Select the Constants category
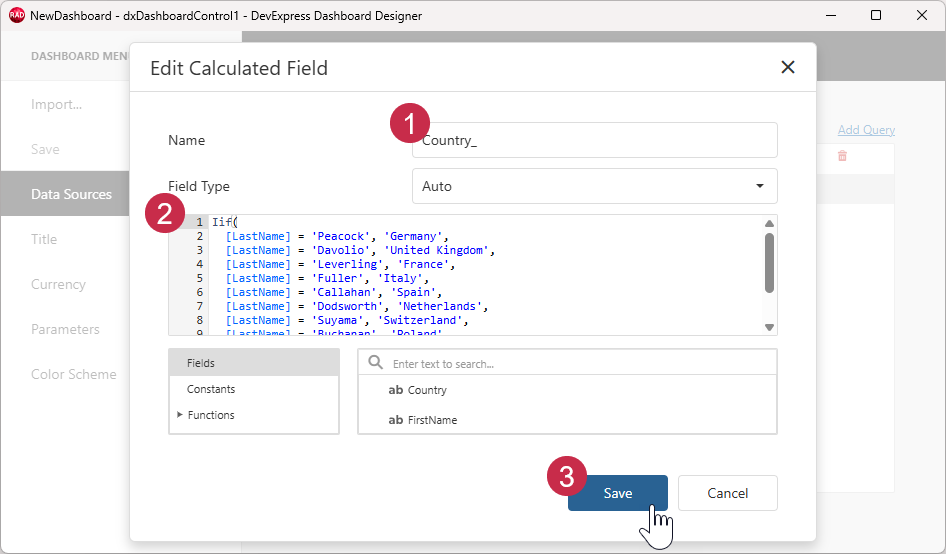The height and width of the screenshot is (554, 946). pos(254,389)
